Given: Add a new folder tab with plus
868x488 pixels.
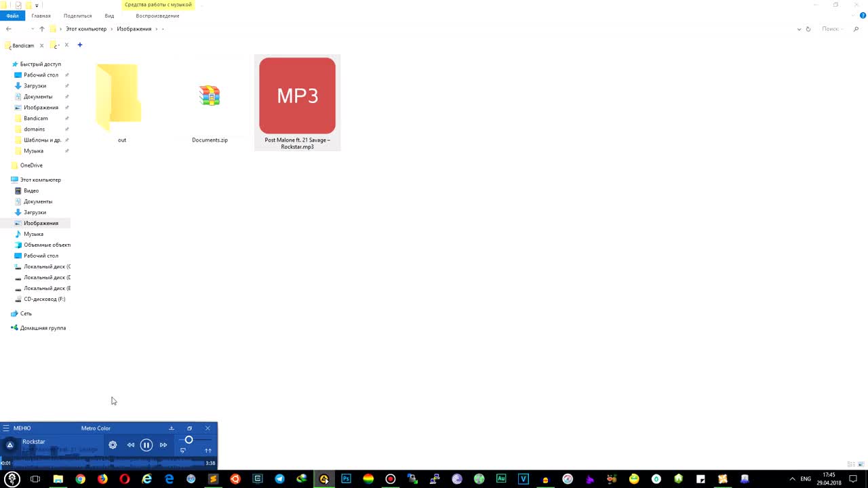Looking at the screenshot, I should 80,45.
